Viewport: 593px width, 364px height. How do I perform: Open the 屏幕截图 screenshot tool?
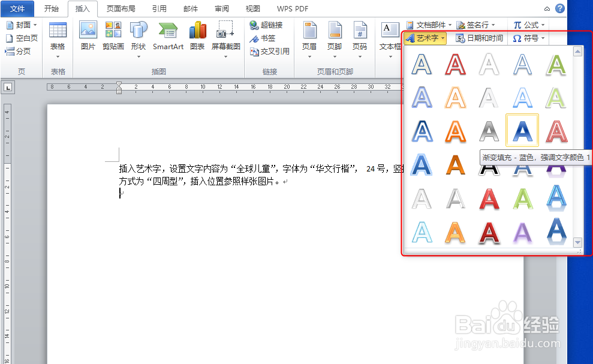click(227, 36)
